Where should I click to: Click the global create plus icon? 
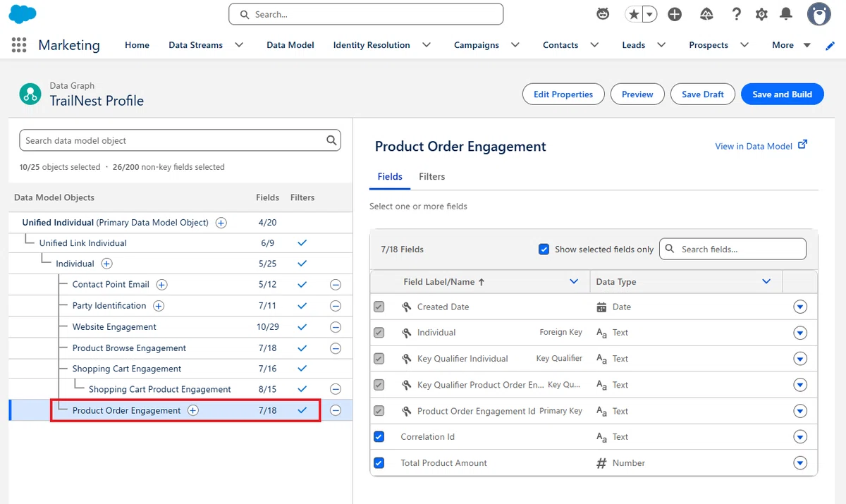[675, 14]
